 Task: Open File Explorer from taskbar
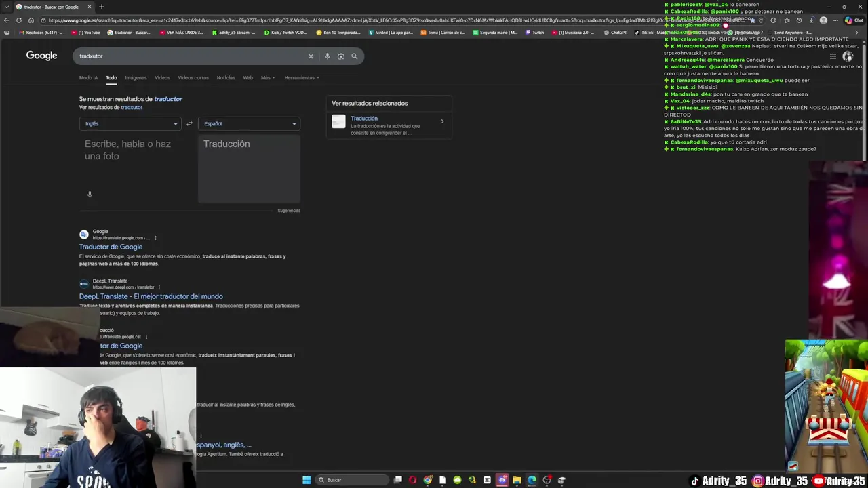[x=517, y=480]
